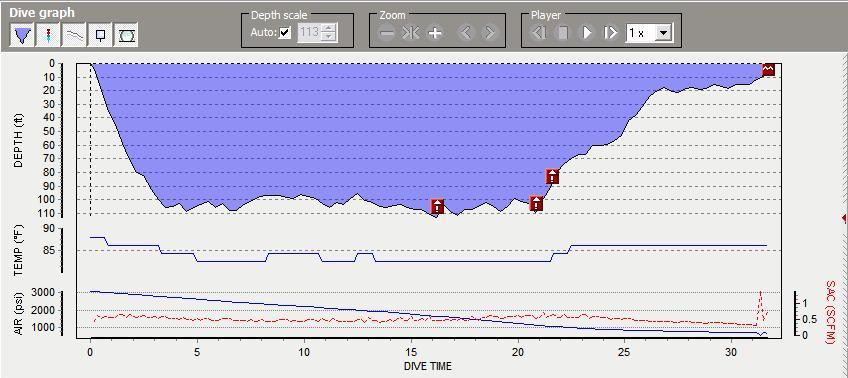Click the Player group label
848x378 pixels.
pos(546,15)
